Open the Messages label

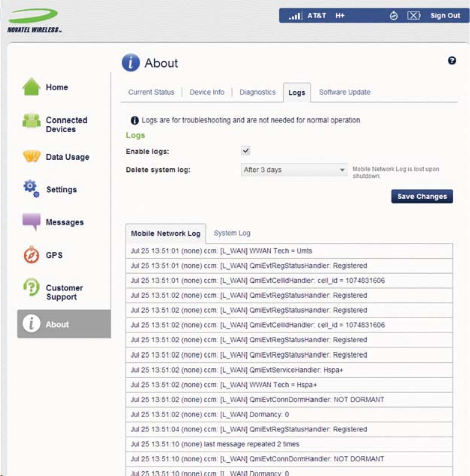65,222
